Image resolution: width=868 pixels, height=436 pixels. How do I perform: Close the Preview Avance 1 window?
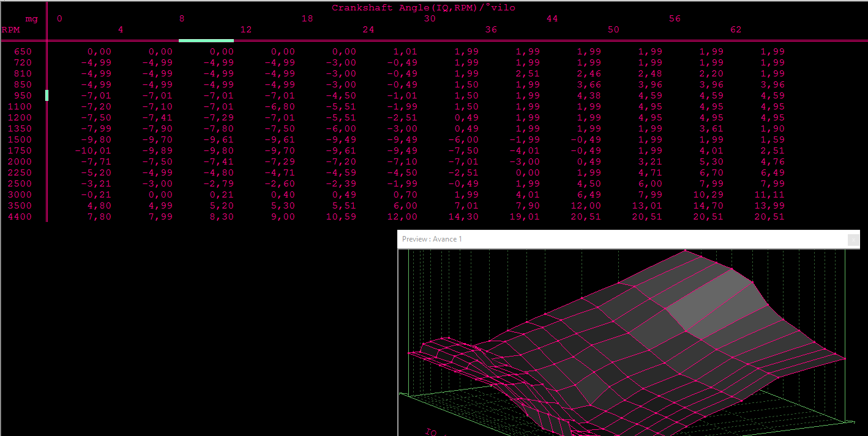(x=853, y=240)
